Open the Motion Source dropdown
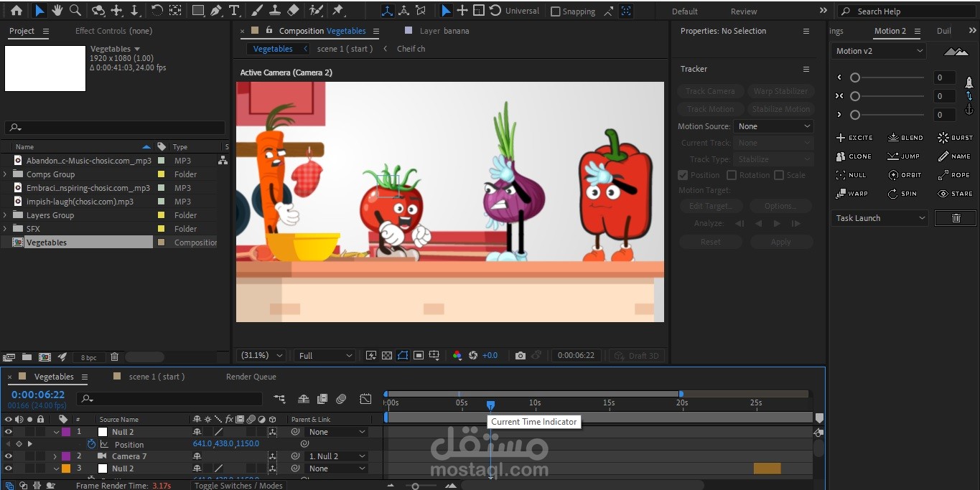 [773, 126]
